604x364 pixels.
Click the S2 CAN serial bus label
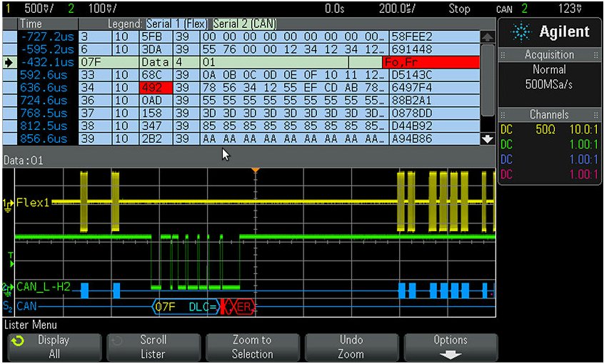click(20, 307)
